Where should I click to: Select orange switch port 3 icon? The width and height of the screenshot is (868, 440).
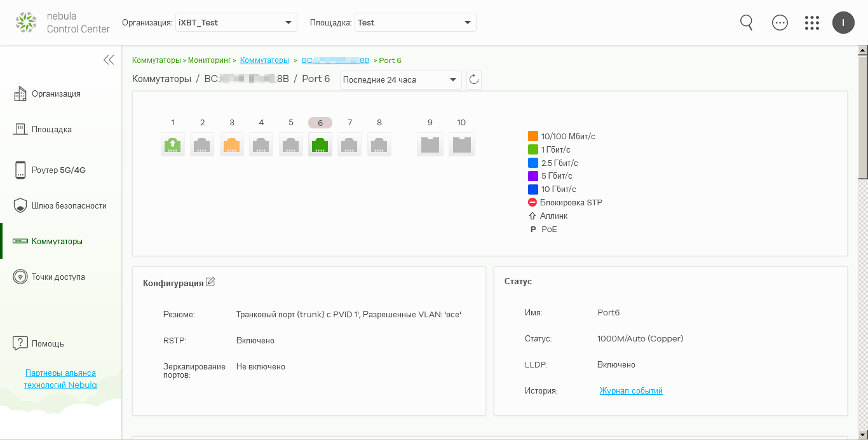pyautogui.click(x=232, y=144)
